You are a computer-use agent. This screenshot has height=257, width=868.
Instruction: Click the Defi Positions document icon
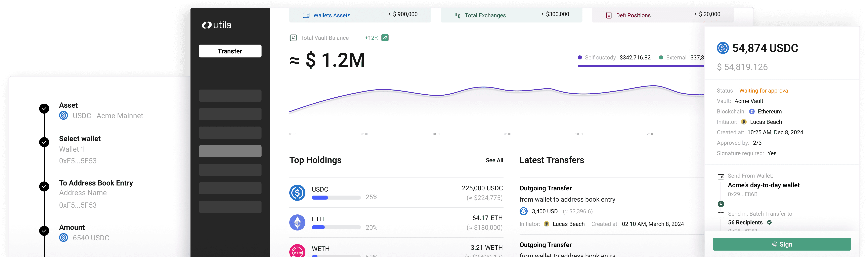(609, 15)
